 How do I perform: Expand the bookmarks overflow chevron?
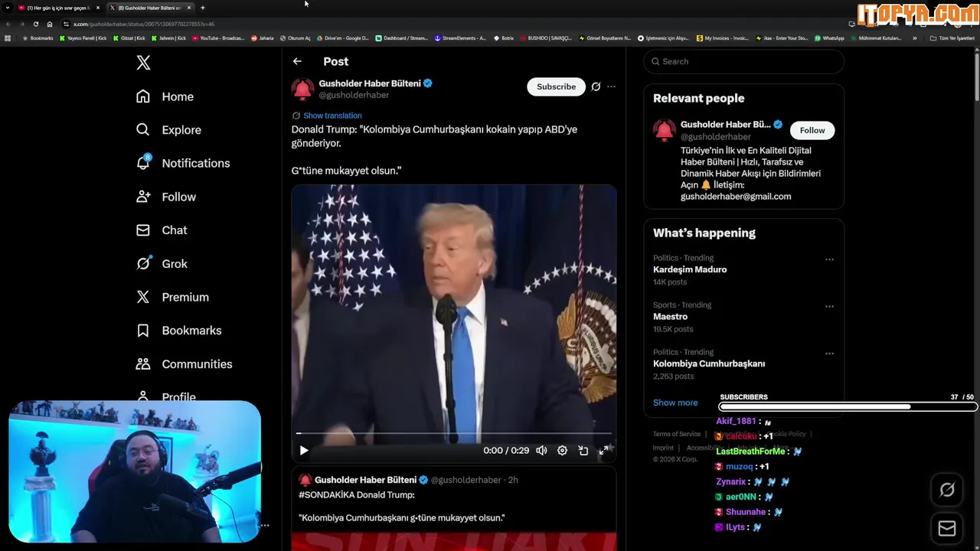[914, 38]
